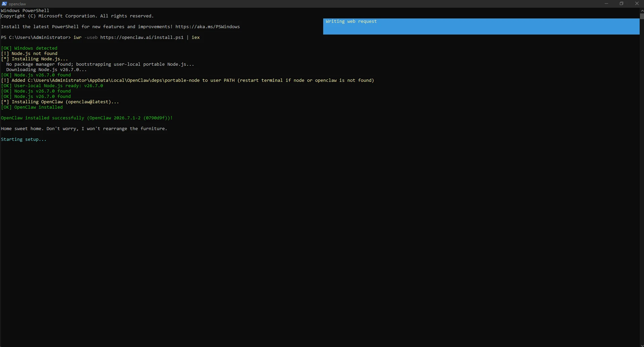Click the 'Home sweet home' message line
Image resolution: width=644 pixels, height=347 pixels.
84,129
